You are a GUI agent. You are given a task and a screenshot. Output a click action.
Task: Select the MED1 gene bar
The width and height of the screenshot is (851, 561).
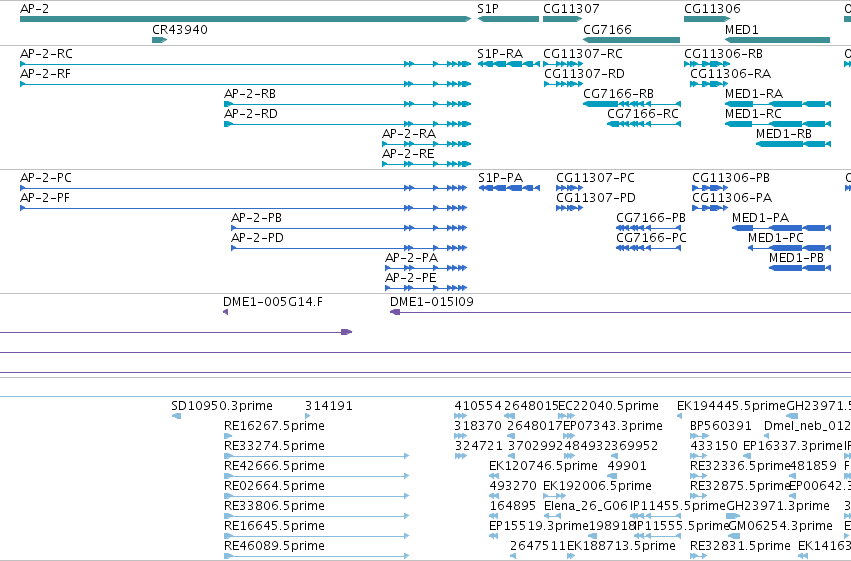pyautogui.click(x=777, y=40)
